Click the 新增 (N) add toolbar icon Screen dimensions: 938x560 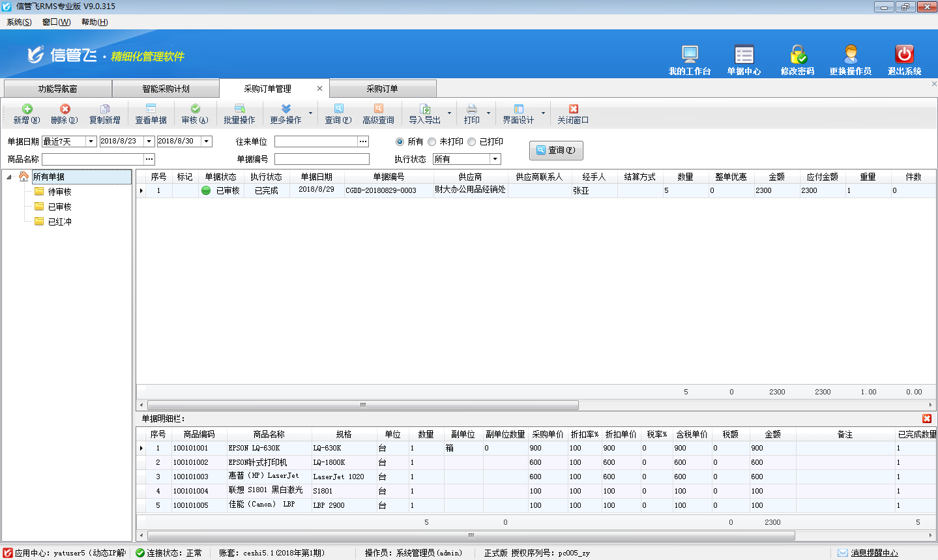tap(27, 109)
